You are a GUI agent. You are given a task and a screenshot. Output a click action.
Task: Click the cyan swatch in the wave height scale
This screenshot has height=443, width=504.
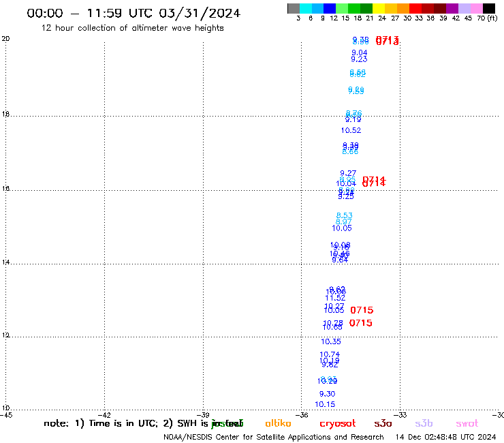tap(306, 8)
